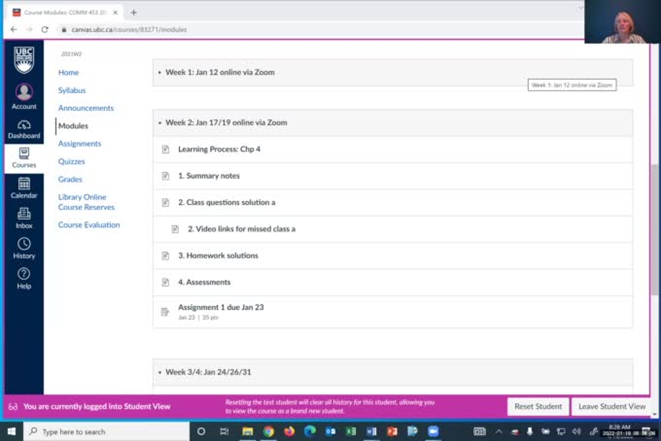Viewport: 661px width, 441px height.
Task: Open the Canvas Inbox
Action: (24, 218)
